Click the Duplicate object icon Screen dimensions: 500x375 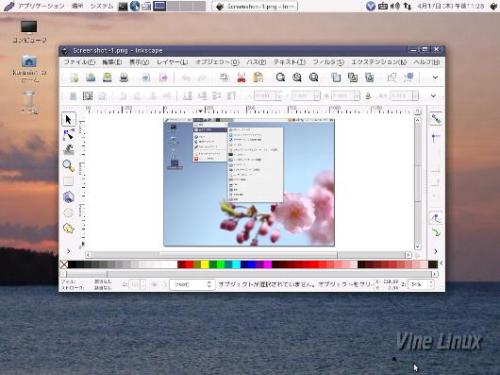[336, 78]
